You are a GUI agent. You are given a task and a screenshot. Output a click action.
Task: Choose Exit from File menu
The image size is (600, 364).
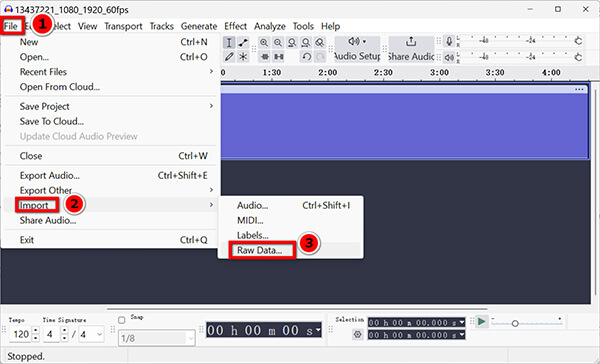[x=111, y=240]
